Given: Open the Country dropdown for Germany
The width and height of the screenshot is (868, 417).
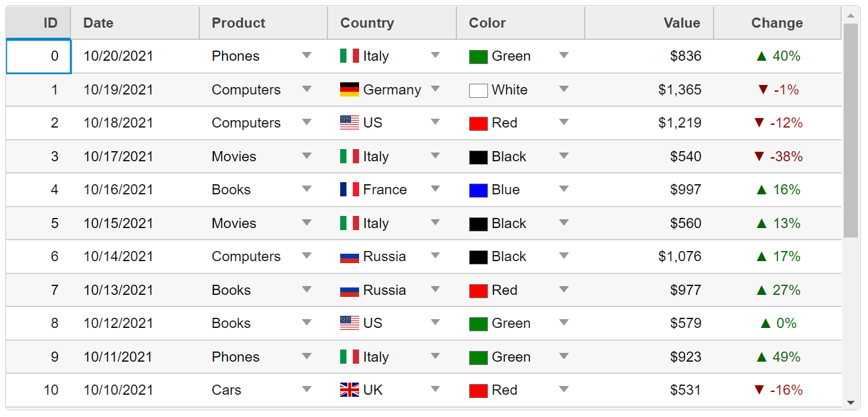Looking at the screenshot, I should (435, 89).
